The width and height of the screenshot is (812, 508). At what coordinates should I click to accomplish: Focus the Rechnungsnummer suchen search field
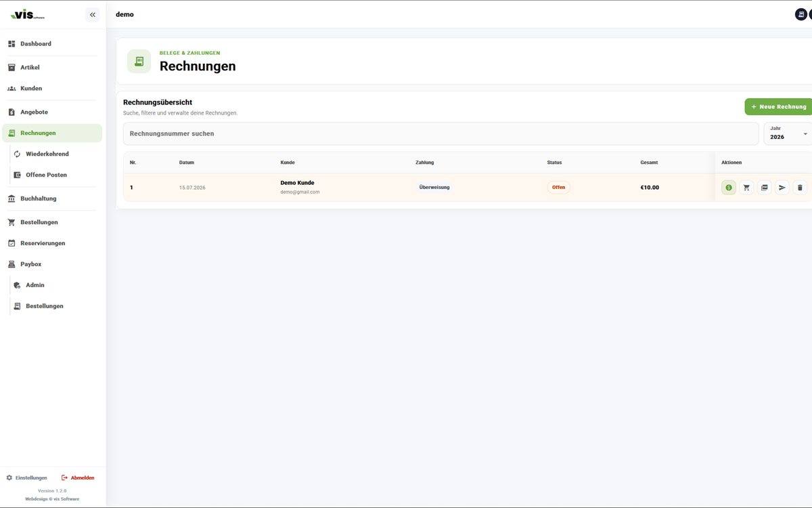[441, 133]
